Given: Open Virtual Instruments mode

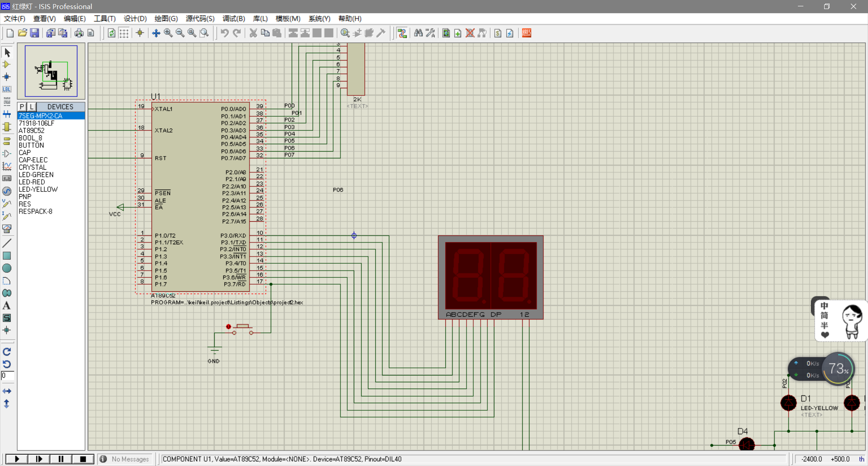Looking at the screenshot, I should (x=7, y=229).
